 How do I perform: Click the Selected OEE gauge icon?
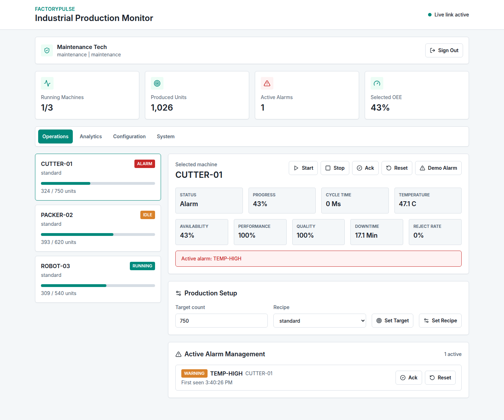377,83
